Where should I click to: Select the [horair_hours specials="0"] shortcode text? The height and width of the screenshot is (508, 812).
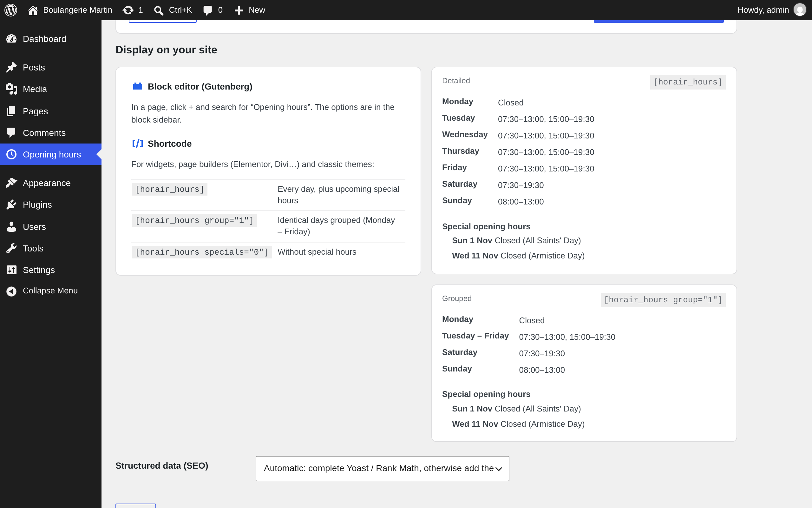click(x=202, y=252)
